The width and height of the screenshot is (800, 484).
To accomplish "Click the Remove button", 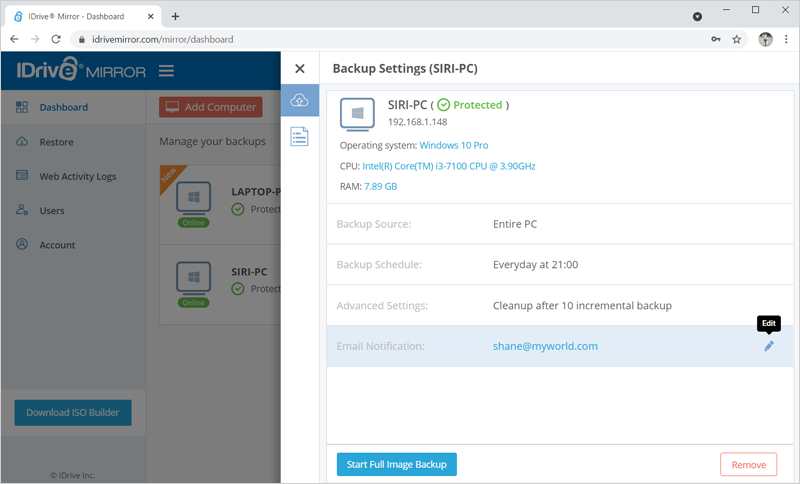I will coord(748,465).
